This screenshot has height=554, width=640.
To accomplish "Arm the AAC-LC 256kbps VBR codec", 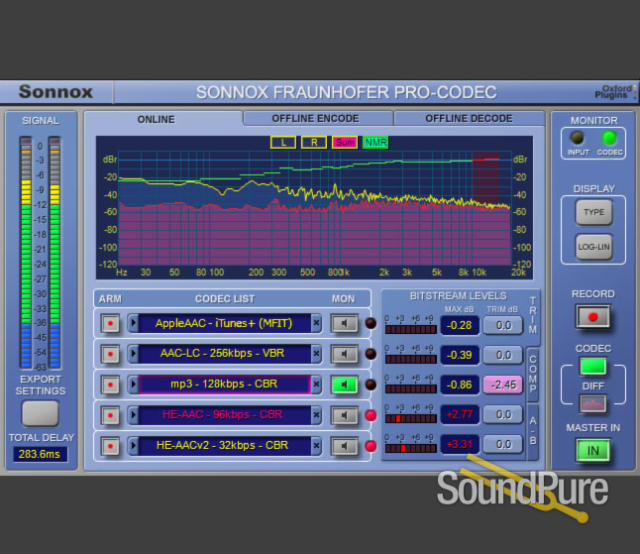I will tap(110, 354).
